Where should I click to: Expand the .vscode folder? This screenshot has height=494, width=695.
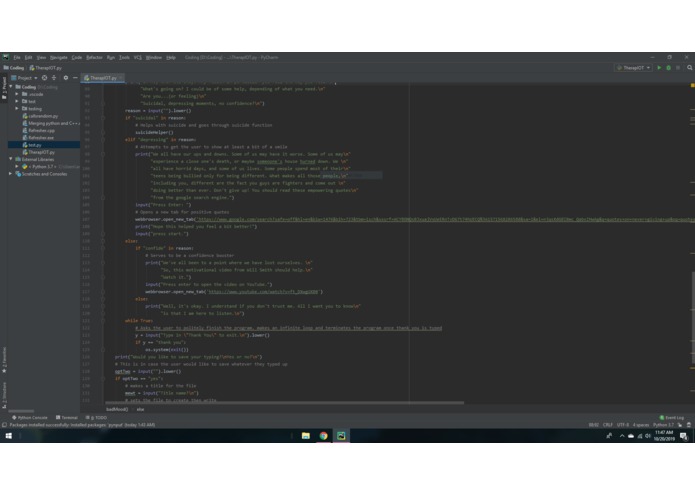17,94
